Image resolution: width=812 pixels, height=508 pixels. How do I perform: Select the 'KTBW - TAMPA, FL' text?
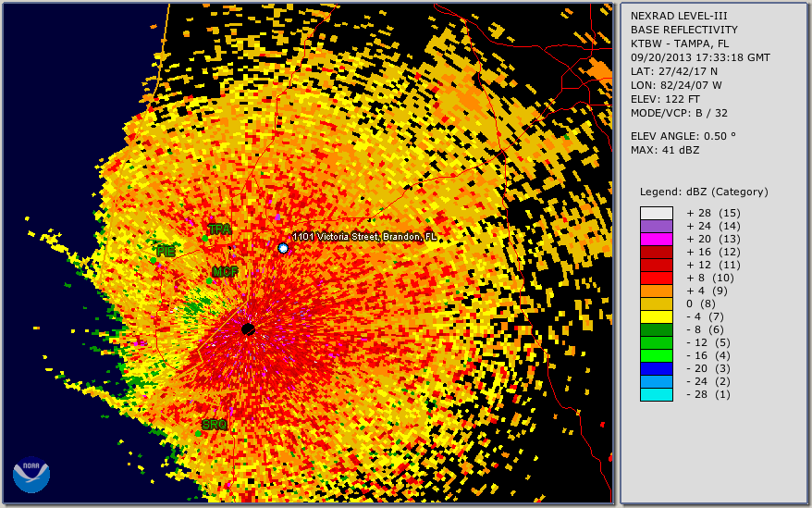point(680,43)
